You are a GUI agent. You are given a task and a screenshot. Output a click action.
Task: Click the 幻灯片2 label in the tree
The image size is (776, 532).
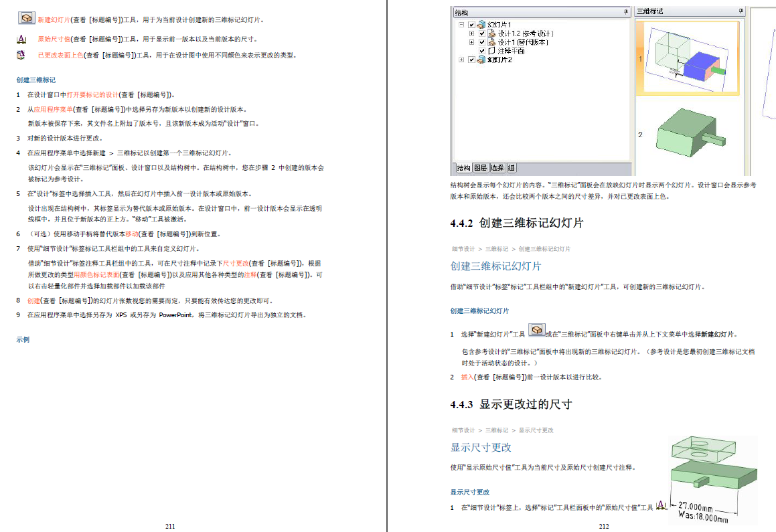pyautogui.click(x=500, y=60)
